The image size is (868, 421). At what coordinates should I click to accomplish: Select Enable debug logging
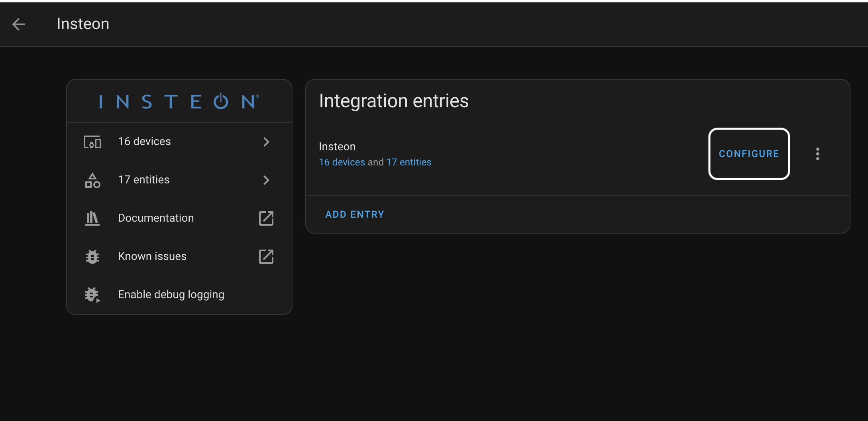(x=179, y=295)
